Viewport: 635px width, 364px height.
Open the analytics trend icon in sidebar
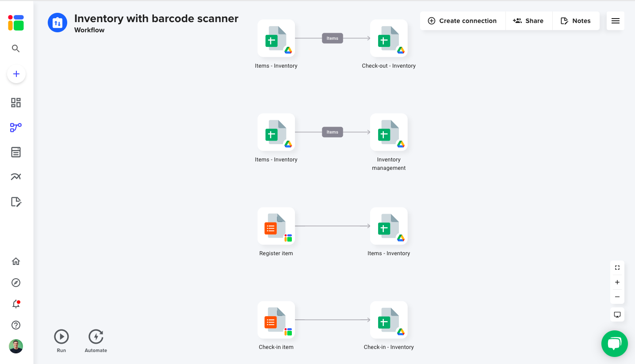(16, 177)
